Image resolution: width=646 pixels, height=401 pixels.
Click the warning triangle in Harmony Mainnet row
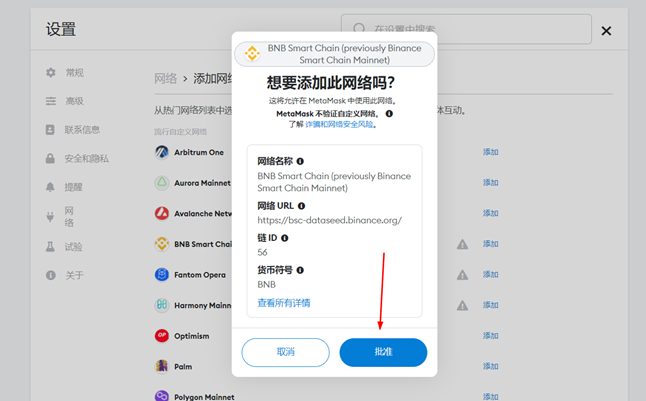coord(462,306)
